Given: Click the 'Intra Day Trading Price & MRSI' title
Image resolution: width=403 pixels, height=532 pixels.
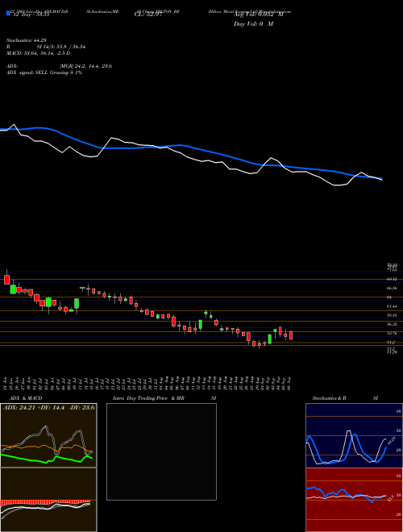Looking at the screenshot, I should point(165,398).
